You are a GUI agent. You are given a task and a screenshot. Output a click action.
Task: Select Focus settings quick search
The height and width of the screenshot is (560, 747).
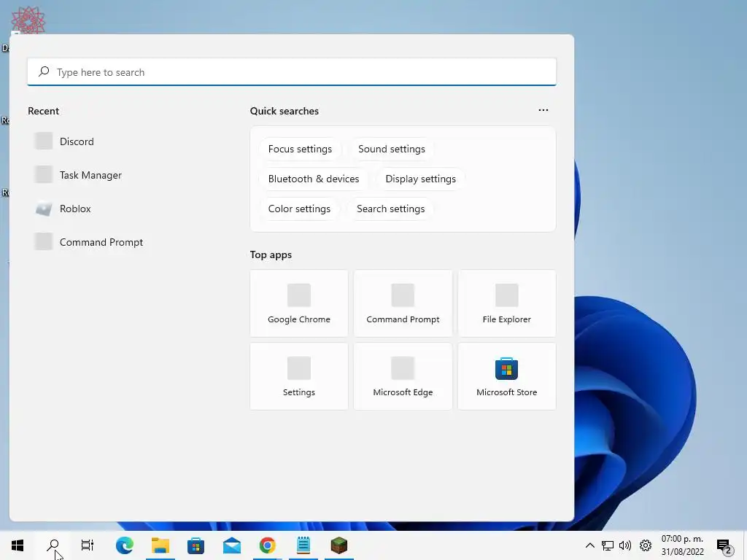300,149
